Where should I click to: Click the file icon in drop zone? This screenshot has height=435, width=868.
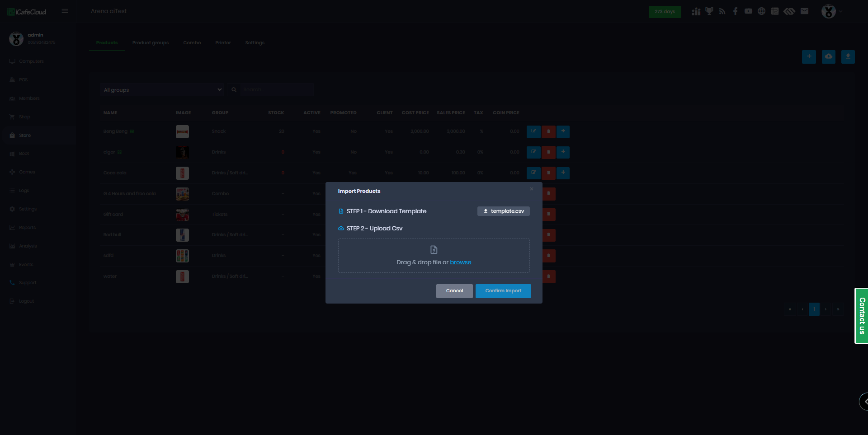434,250
